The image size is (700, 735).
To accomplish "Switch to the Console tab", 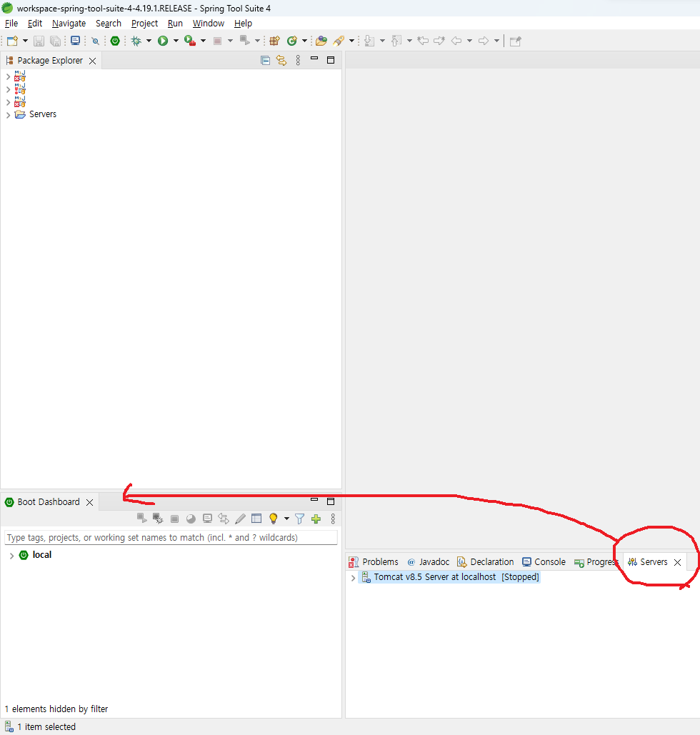I will click(x=544, y=561).
